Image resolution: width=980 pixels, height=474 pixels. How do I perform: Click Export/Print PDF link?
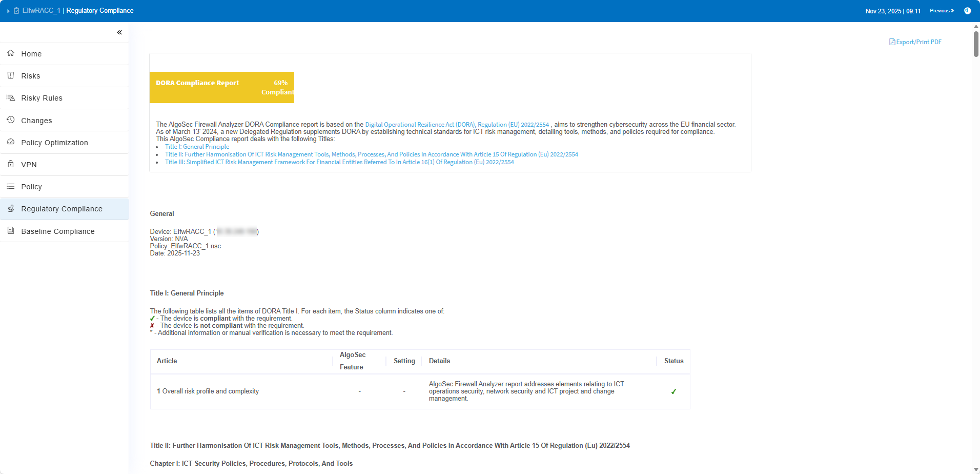point(915,42)
